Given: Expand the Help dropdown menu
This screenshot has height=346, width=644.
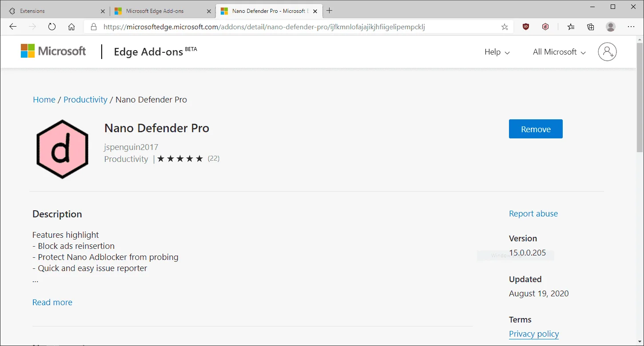Looking at the screenshot, I should [497, 52].
